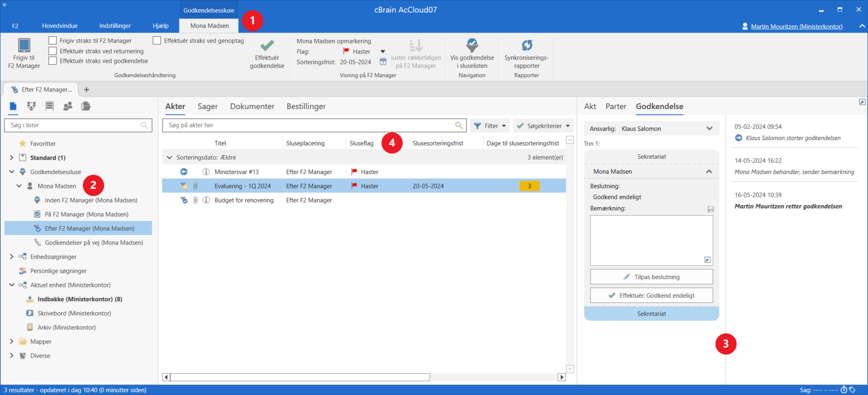Open calendar icon next to Sorteringsfrist date
Viewport: 868px width, 395px height.
click(x=383, y=62)
